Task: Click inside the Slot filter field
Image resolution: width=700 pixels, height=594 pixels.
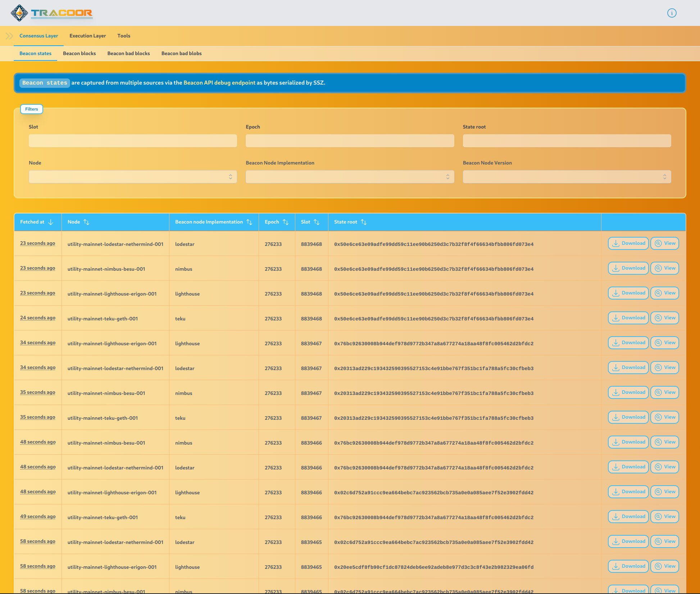Action: [133, 141]
